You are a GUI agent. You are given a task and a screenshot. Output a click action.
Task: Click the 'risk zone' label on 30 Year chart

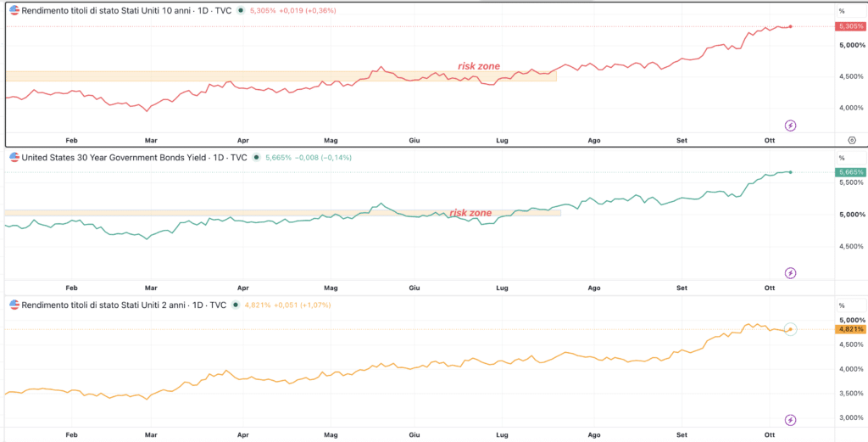[x=470, y=212]
